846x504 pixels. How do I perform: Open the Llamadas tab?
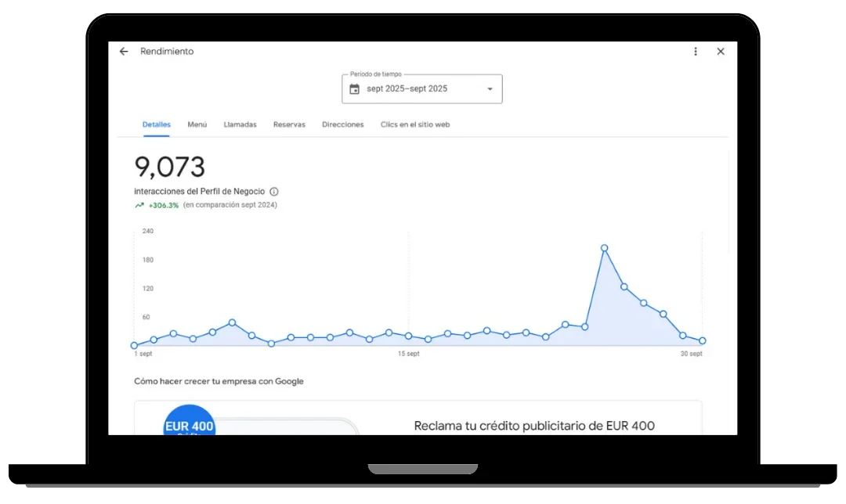[x=240, y=124]
